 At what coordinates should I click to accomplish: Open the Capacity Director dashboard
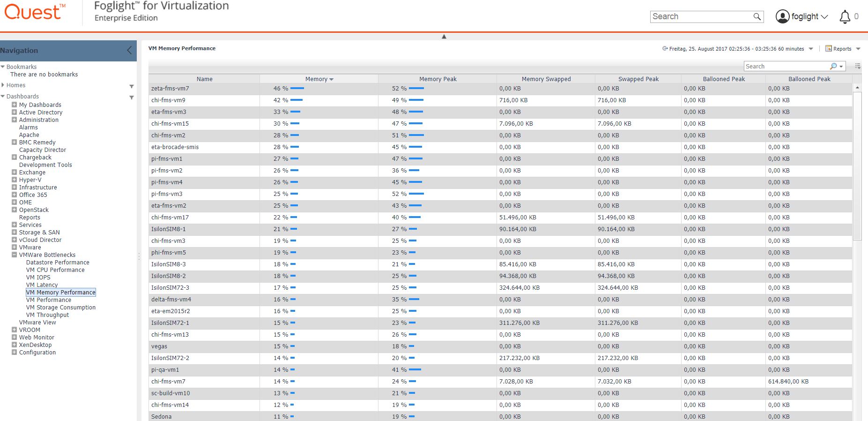[x=43, y=150]
